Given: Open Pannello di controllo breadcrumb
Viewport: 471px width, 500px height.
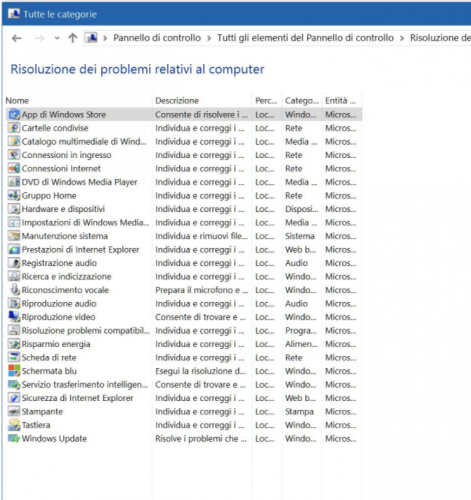Looking at the screenshot, I should pyautogui.click(x=157, y=38).
